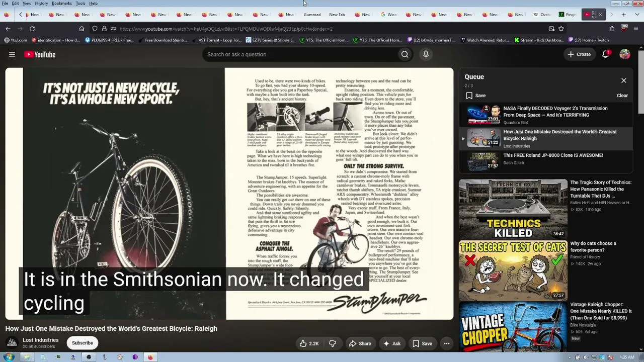Viewport: 644px width, 362px height.
Task: Open the browser extensions puzzle icon
Action: click(612, 29)
